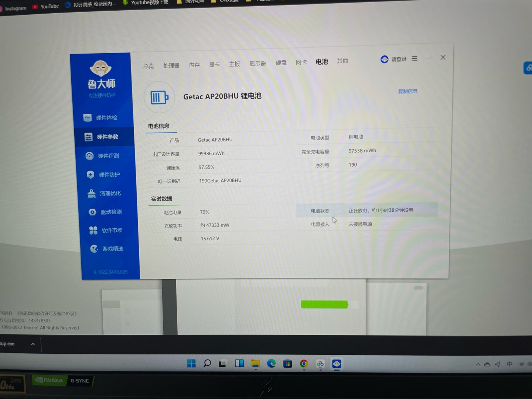Open the 硬件体检 hardware checkup icon
The height and width of the screenshot is (399, 532).
pos(87,118)
